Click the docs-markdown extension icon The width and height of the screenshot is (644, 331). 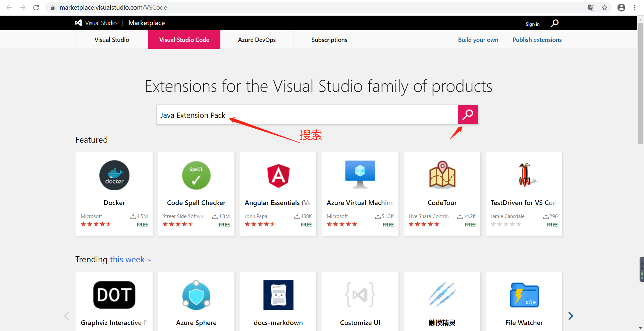(278, 295)
